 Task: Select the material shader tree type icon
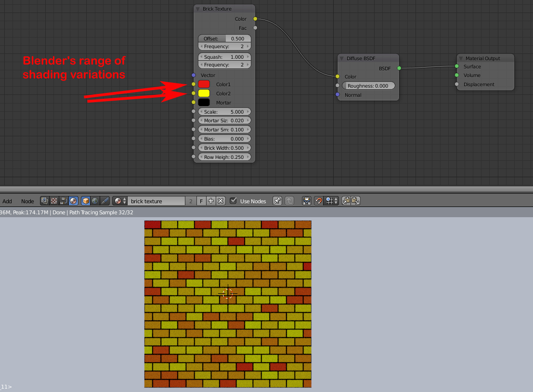click(73, 201)
